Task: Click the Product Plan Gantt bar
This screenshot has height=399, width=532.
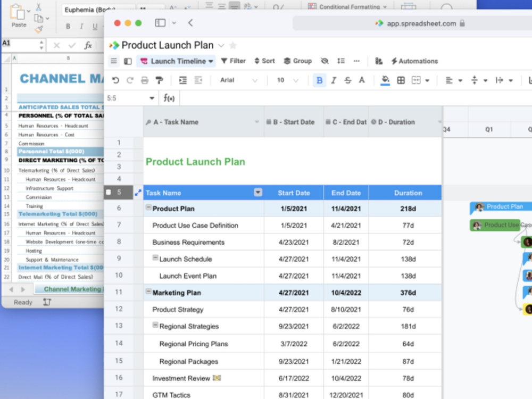Action: click(x=501, y=207)
